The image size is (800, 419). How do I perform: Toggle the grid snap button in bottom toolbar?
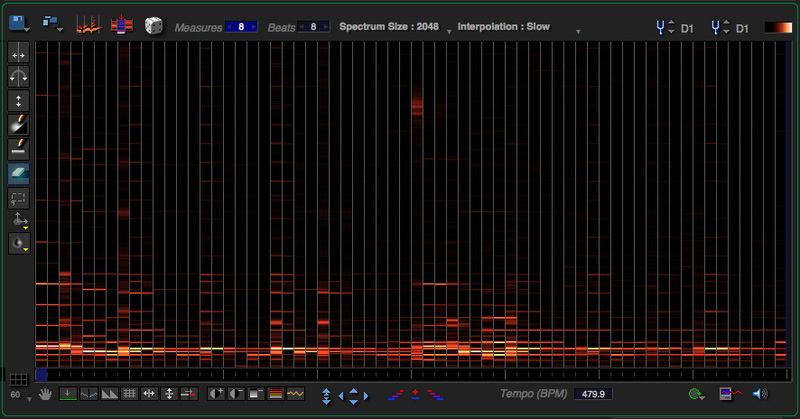128,394
